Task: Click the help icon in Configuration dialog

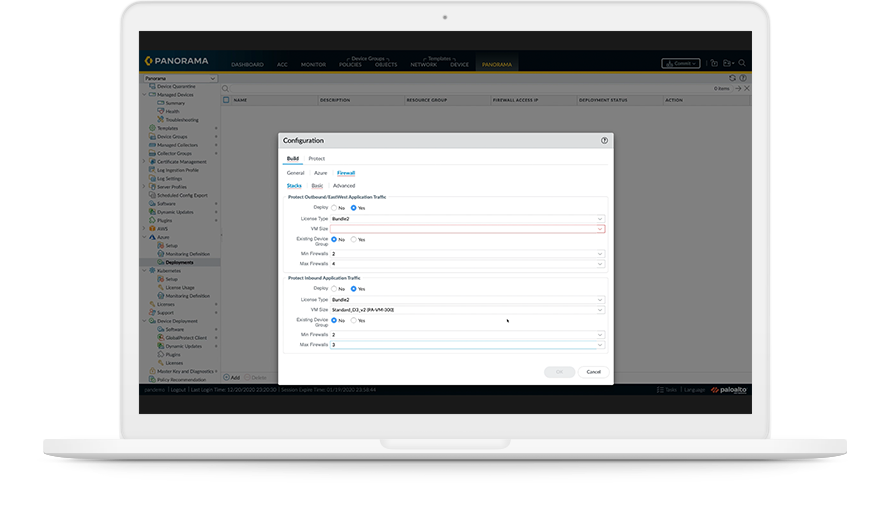Action: pyautogui.click(x=604, y=141)
